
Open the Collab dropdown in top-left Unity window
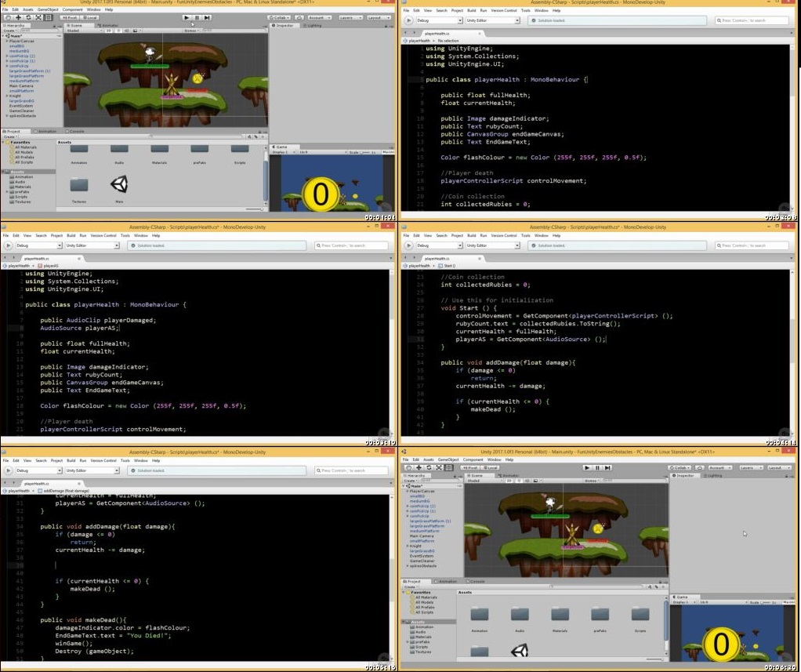[x=280, y=17]
